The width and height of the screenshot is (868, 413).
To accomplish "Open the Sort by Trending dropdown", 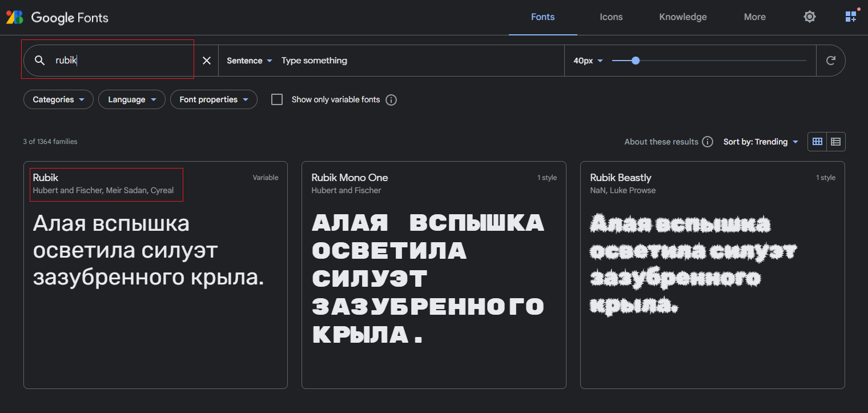I will 761,142.
